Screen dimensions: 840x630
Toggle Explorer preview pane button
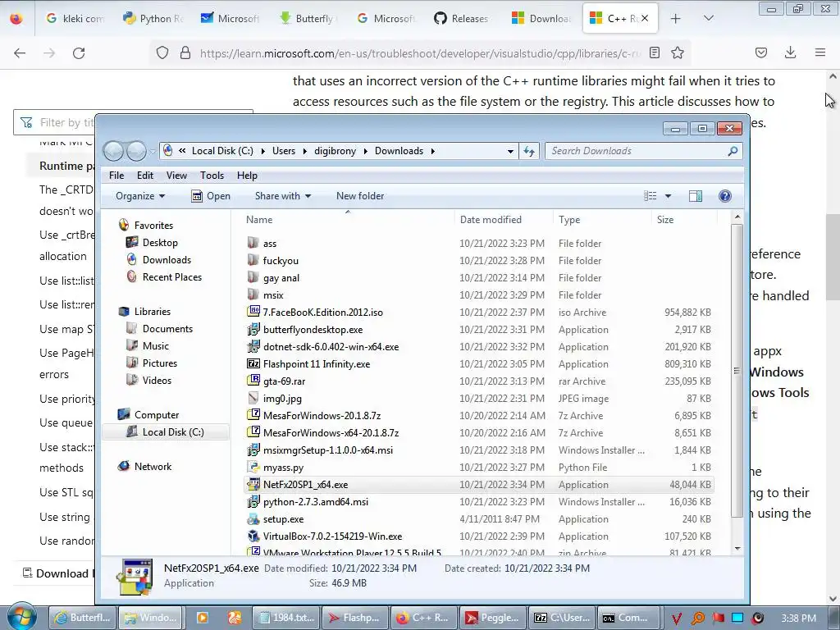[696, 196]
